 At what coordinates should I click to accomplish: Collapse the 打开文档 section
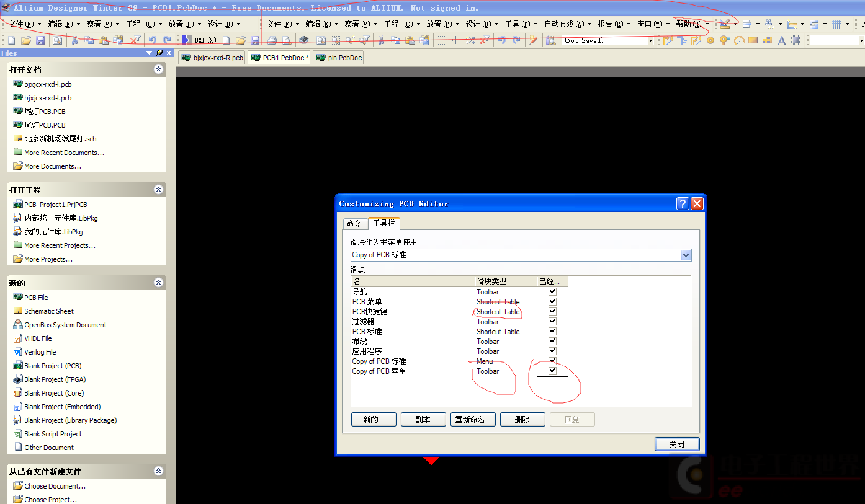[x=158, y=69]
